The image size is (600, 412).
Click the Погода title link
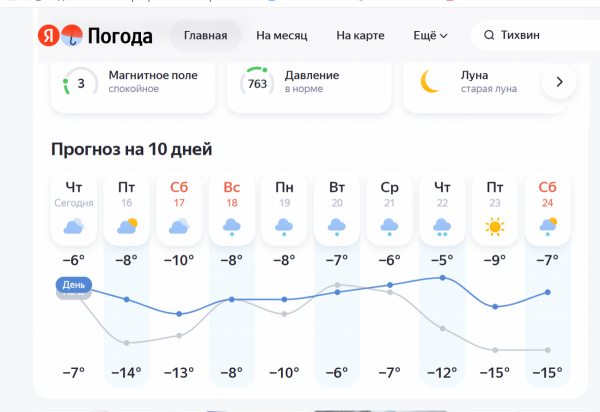(122, 37)
